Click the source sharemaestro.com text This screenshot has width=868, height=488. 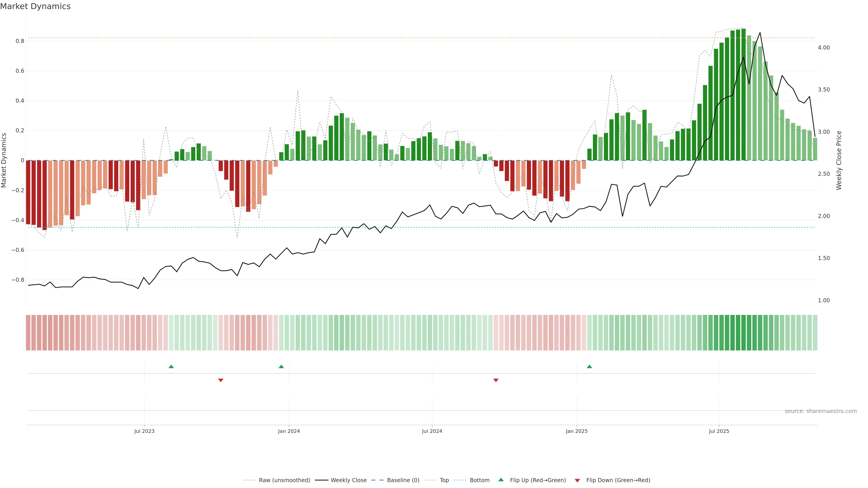click(x=821, y=411)
